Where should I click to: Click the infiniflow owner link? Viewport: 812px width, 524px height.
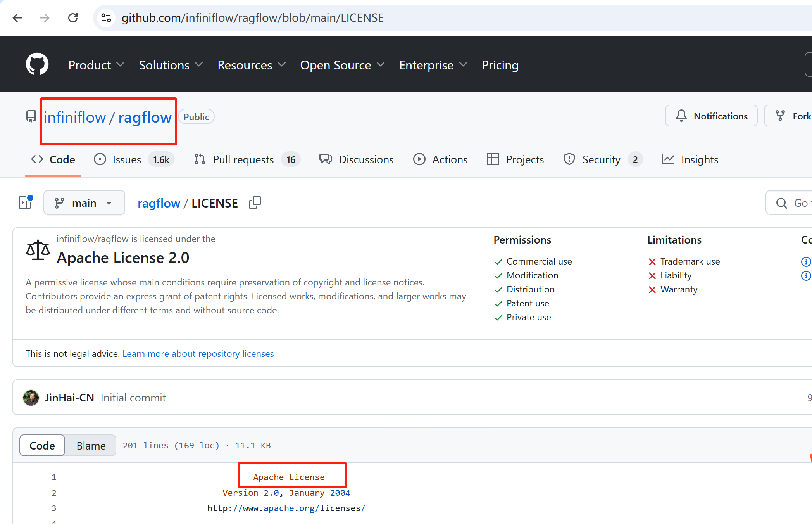tap(74, 117)
